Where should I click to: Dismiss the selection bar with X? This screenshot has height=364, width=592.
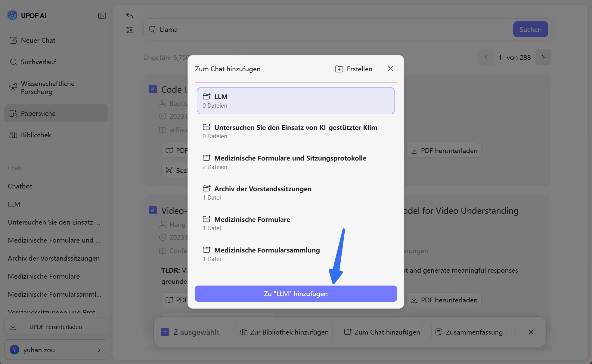coord(531,332)
